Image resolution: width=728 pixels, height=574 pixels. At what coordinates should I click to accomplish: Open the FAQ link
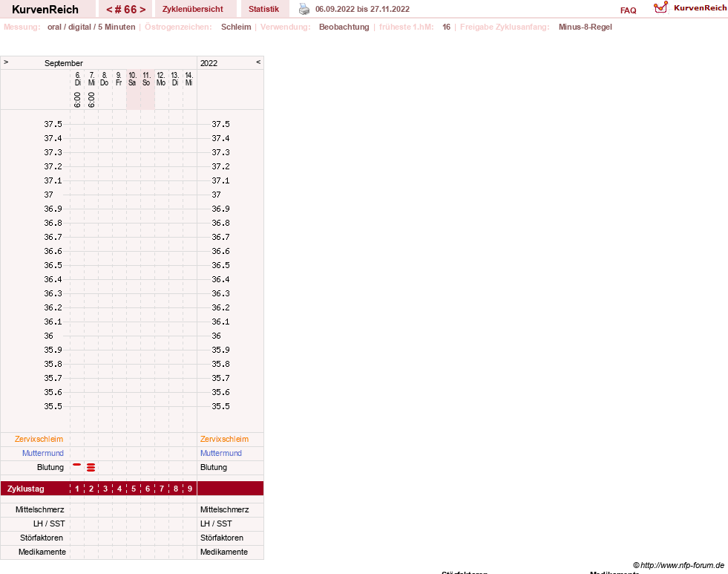click(x=628, y=10)
